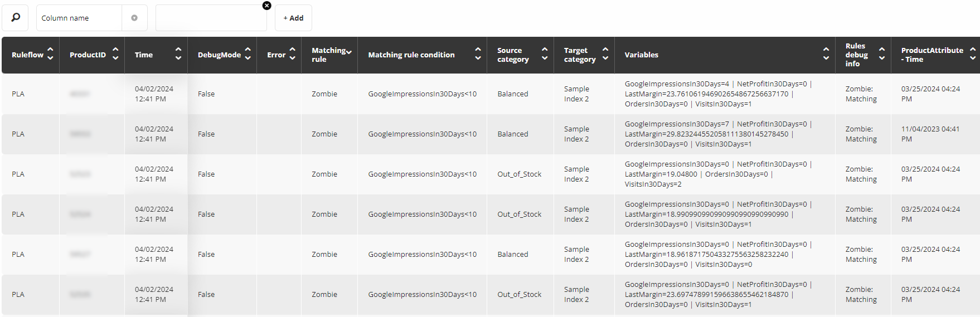This screenshot has width=980, height=317.
Task: Click the empty filter value input
Action: [x=211, y=18]
